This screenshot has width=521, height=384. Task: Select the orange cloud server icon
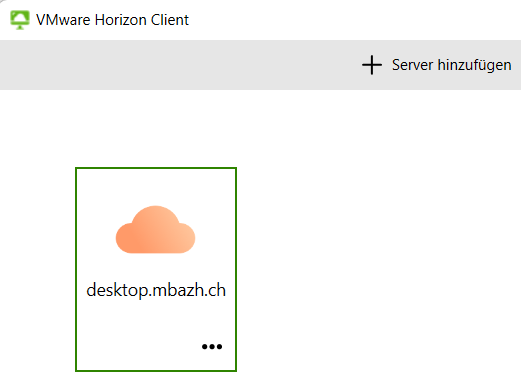(x=155, y=230)
